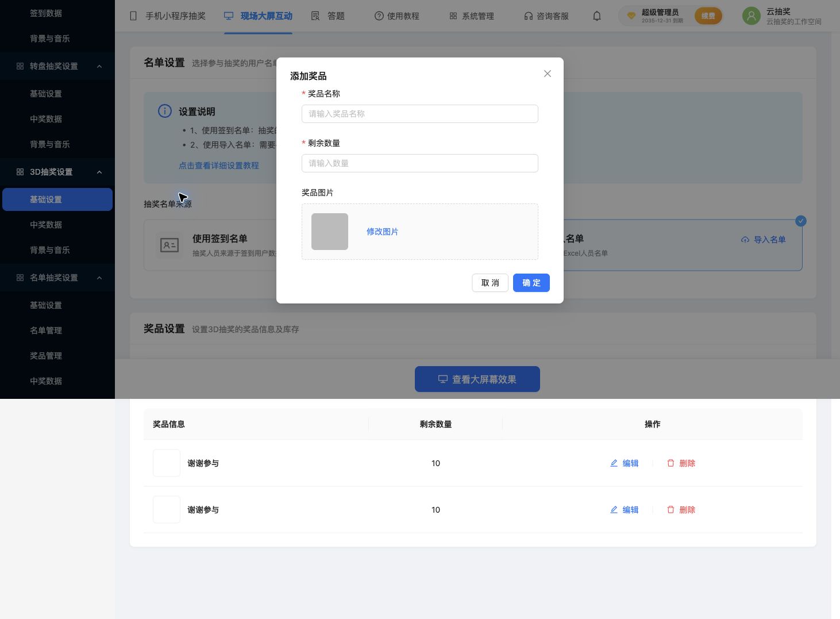The image size is (840, 619).
Task: Click the checked corner badge on import card
Action: [801, 221]
